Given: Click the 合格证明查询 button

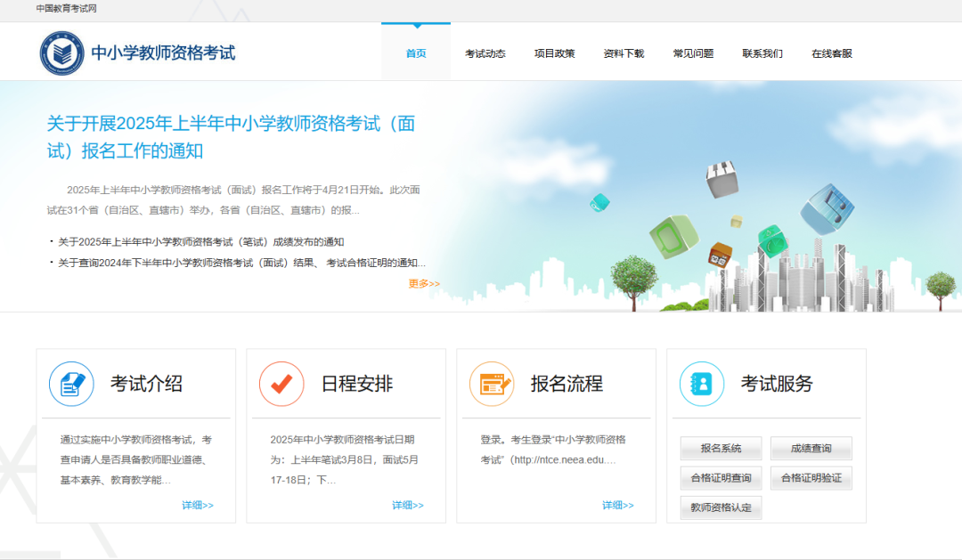Looking at the screenshot, I should coord(721,477).
